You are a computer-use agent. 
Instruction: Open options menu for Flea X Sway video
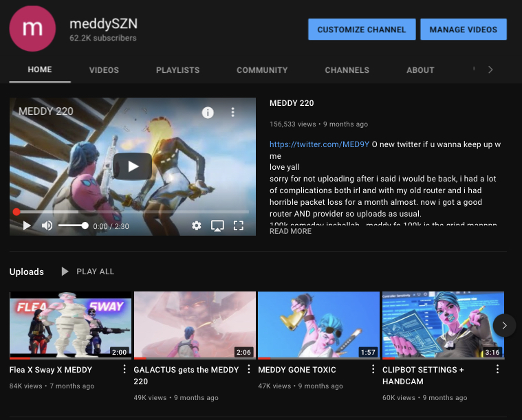pyautogui.click(x=124, y=370)
